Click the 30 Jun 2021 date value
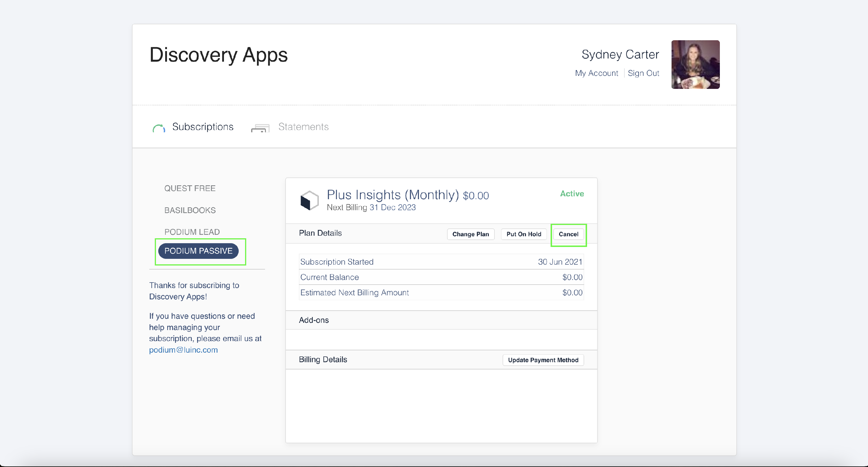 [x=560, y=262]
